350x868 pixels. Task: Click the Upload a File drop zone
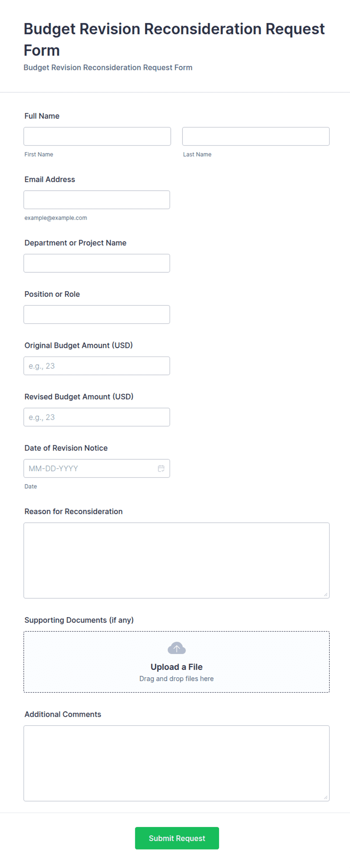[177, 662]
